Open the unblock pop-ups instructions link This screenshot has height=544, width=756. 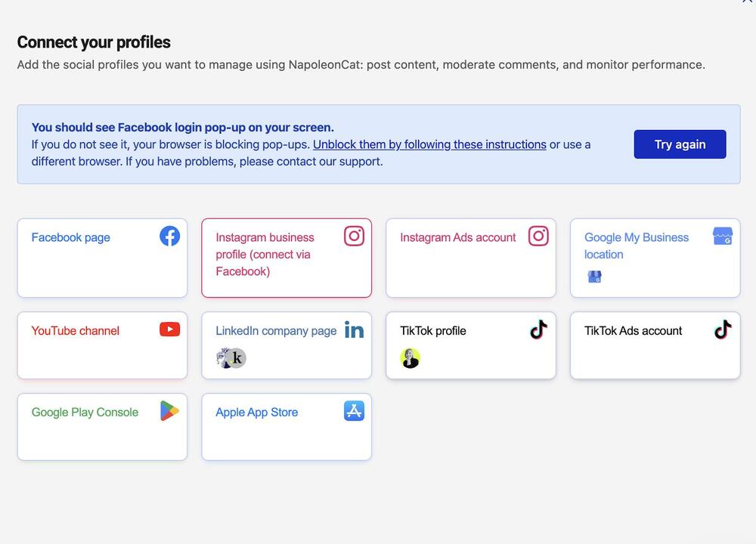(429, 144)
